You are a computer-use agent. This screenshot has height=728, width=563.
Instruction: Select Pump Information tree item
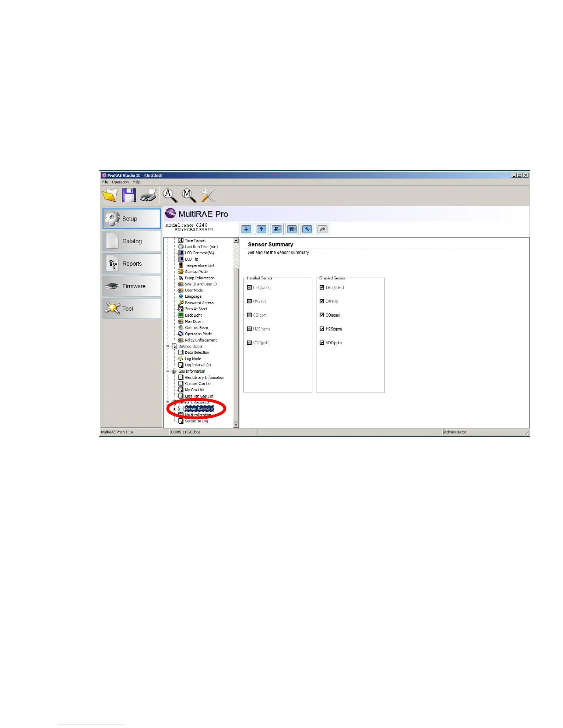(x=200, y=278)
